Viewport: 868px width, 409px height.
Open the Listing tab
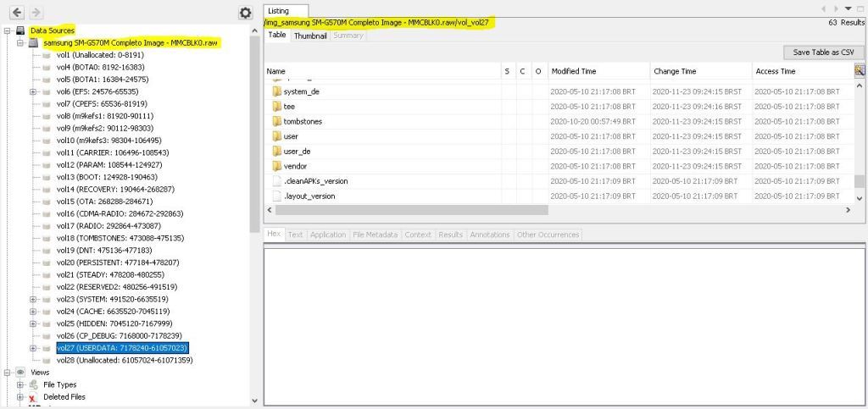[x=278, y=10]
